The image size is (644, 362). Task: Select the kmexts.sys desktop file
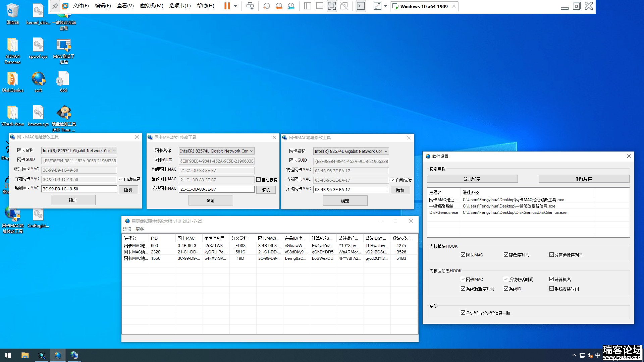[x=38, y=116]
